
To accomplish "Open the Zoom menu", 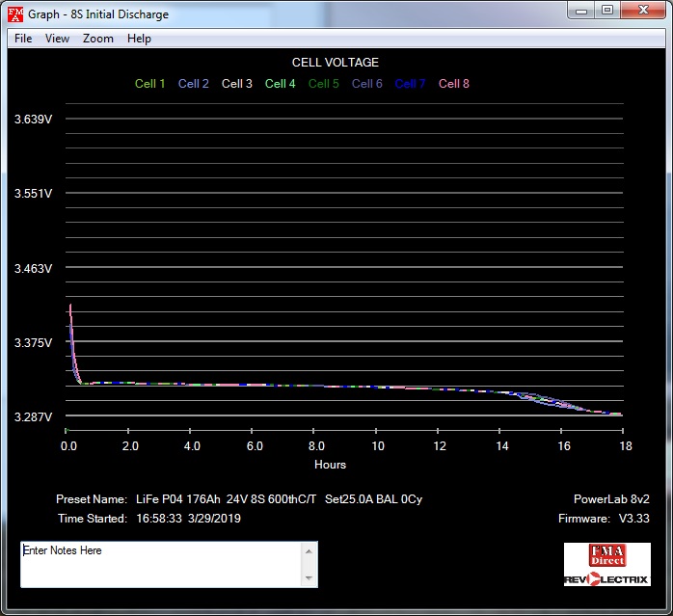I will (x=97, y=39).
